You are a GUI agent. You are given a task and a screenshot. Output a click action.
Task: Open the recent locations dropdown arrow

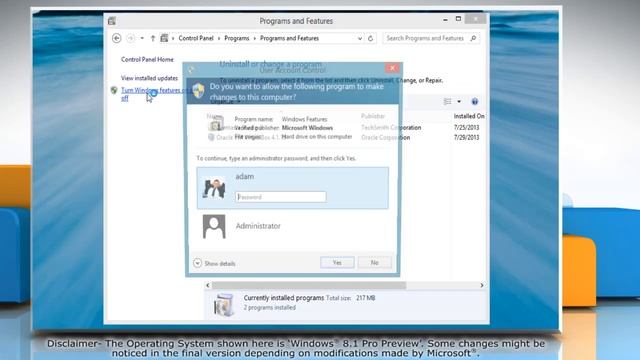pos(142,38)
